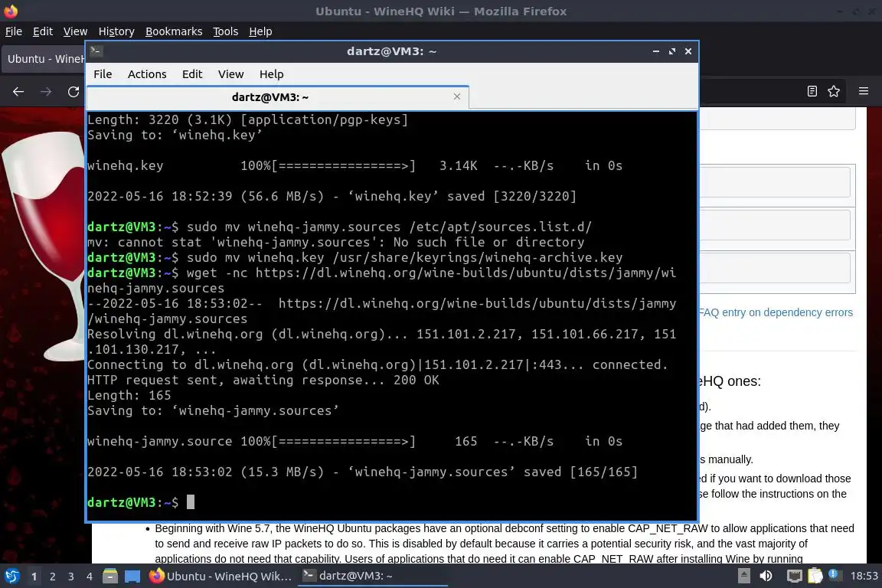
Task: Activate the 'dartz@VM3: ~' terminal taskbar entry
Action: (372, 576)
